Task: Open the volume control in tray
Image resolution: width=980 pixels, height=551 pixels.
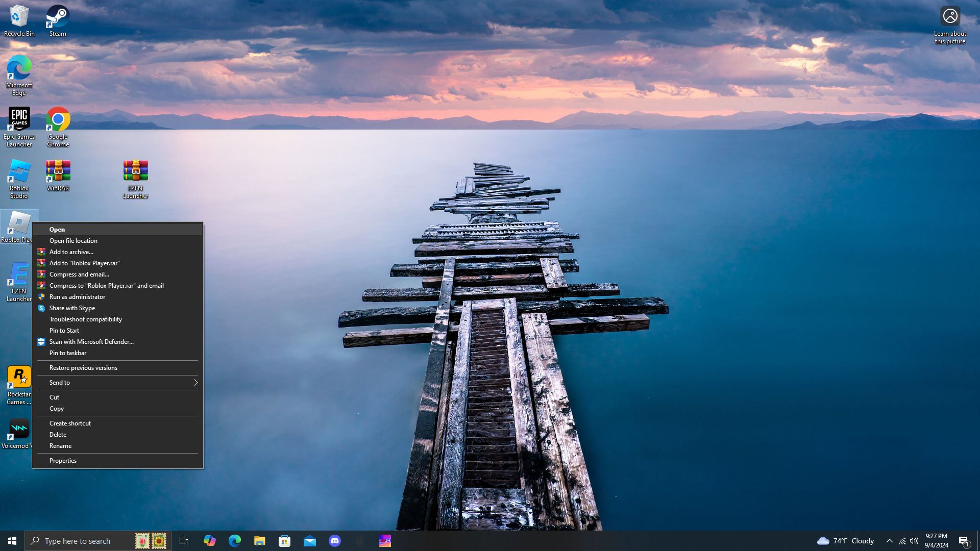Action: [x=914, y=541]
